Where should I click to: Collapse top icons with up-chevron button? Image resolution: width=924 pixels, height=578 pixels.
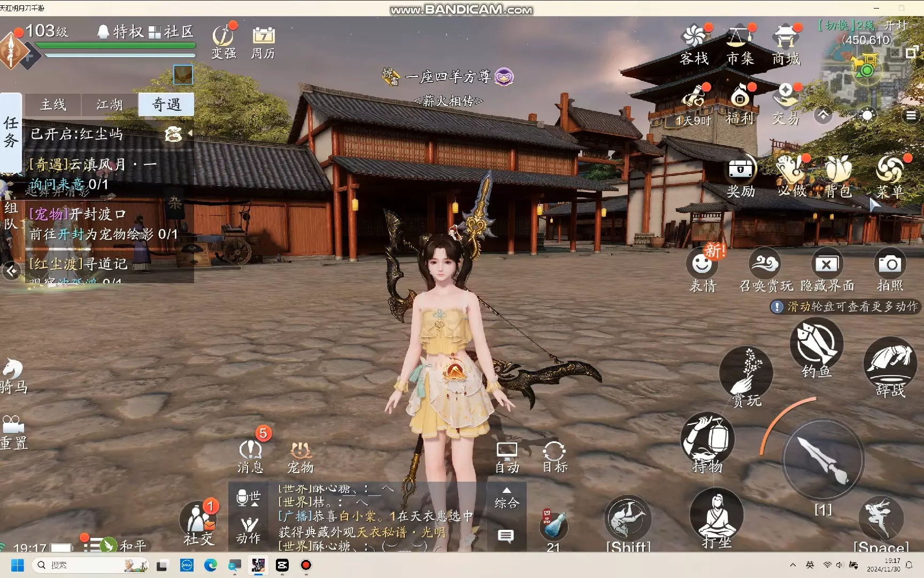(x=823, y=115)
